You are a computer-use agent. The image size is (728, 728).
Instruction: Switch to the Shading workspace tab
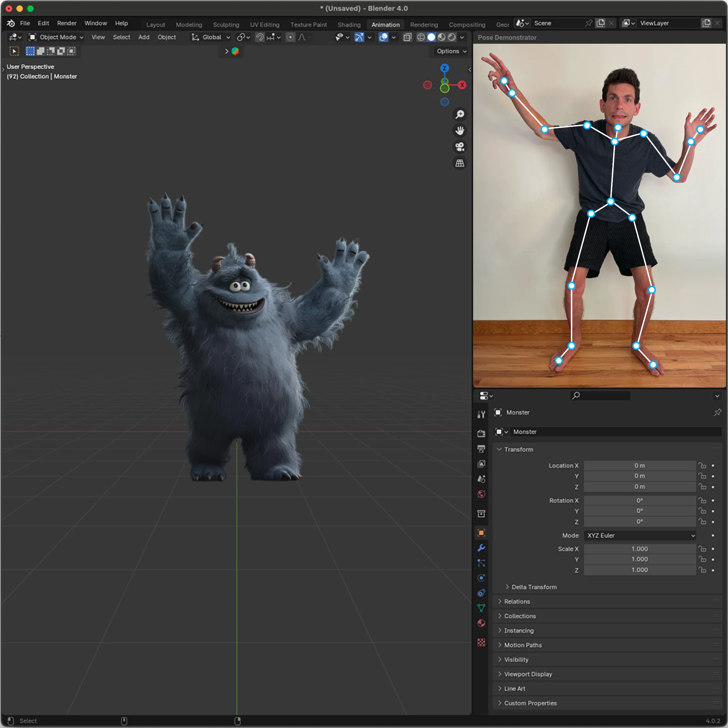pyautogui.click(x=349, y=25)
